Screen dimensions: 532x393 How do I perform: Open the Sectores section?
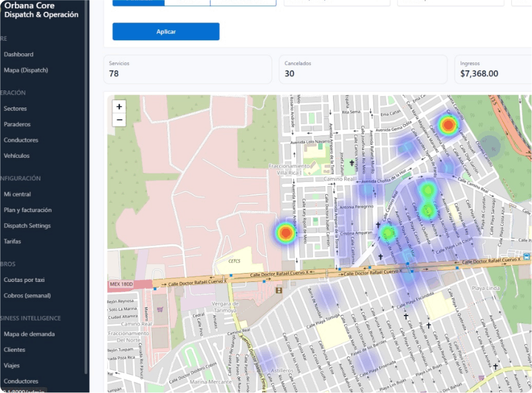(15, 109)
